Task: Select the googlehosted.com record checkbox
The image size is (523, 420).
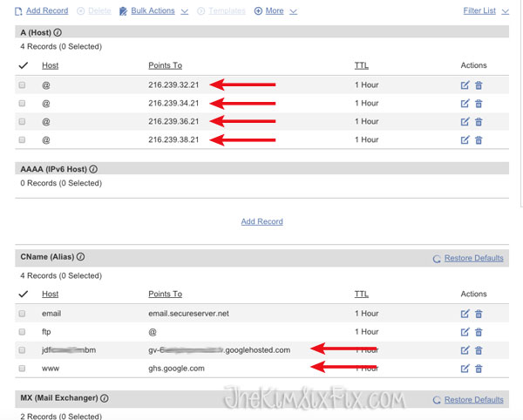Action: 22,350
